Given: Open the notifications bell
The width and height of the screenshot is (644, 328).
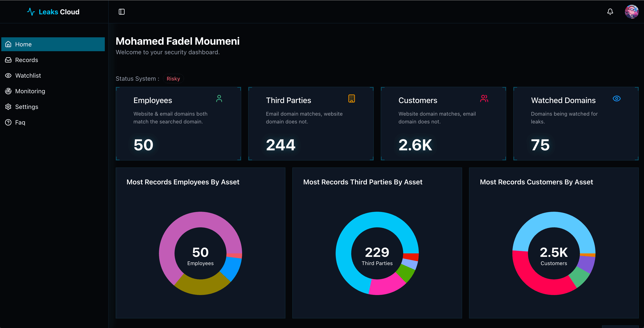Looking at the screenshot, I should pos(610,12).
